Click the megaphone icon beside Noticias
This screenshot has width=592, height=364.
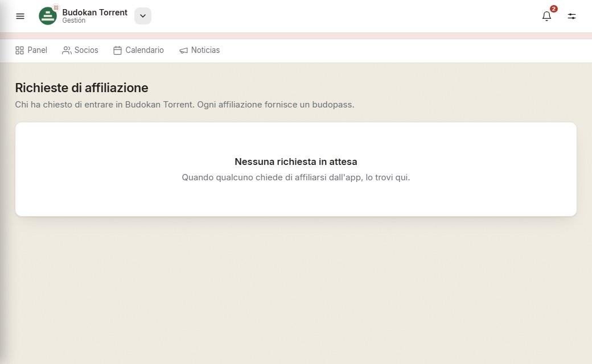pos(183,50)
